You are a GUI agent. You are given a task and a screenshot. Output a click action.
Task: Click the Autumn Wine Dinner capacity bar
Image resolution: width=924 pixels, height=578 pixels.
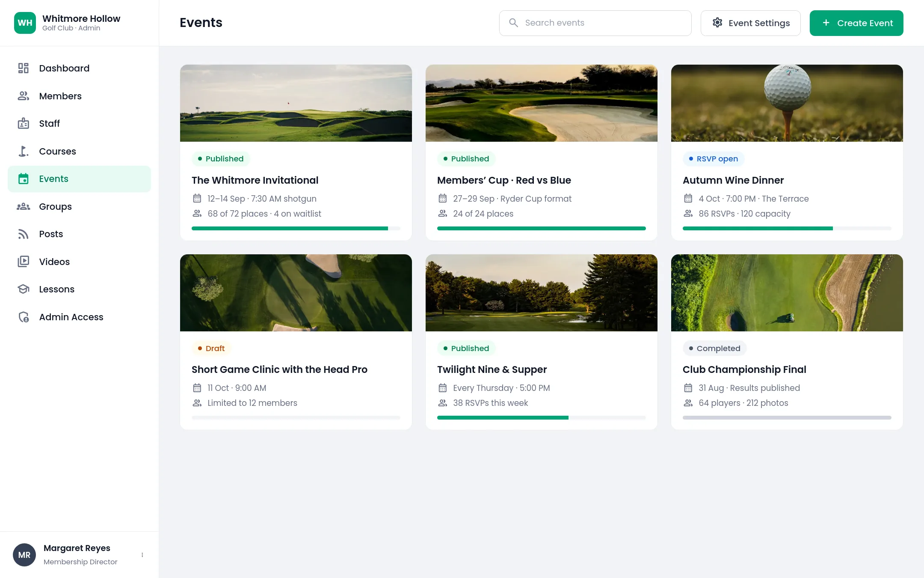point(787,229)
